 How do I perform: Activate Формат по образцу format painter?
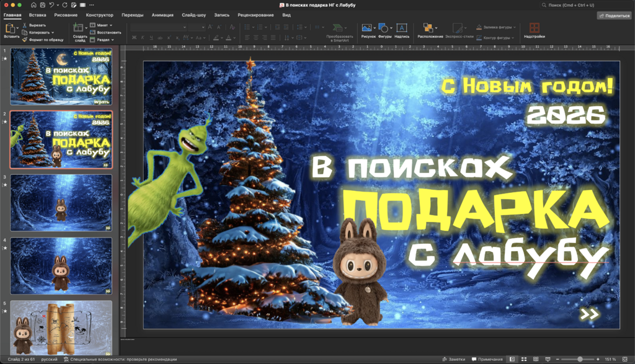[43, 40]
